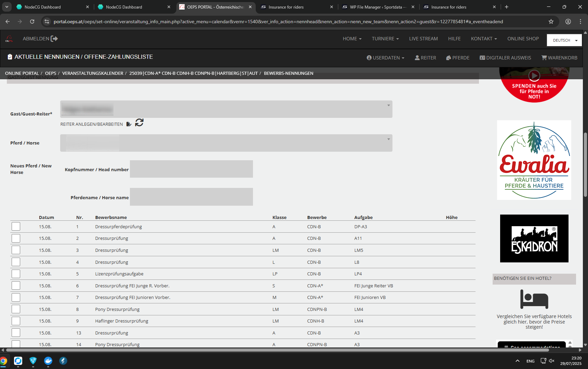Screen dimensions: 588x369
Task: Open the blue feather app in the taskbar
Action: (63, 361)
